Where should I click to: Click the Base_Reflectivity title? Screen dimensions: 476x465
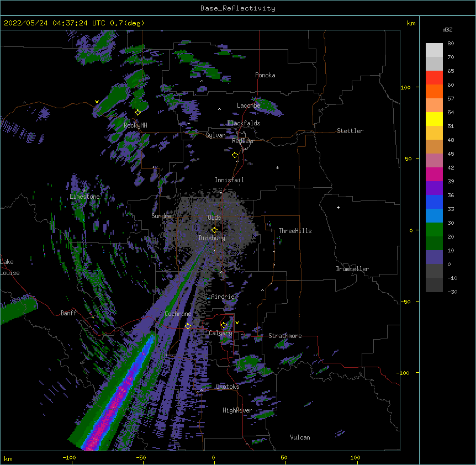pyautogui.click(x=238, y=8)
